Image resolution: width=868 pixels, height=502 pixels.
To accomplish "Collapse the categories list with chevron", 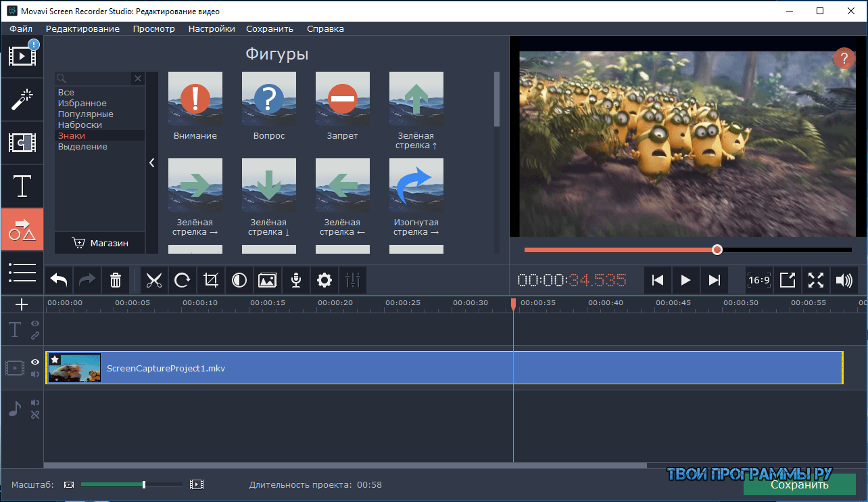I will (152, 163).
